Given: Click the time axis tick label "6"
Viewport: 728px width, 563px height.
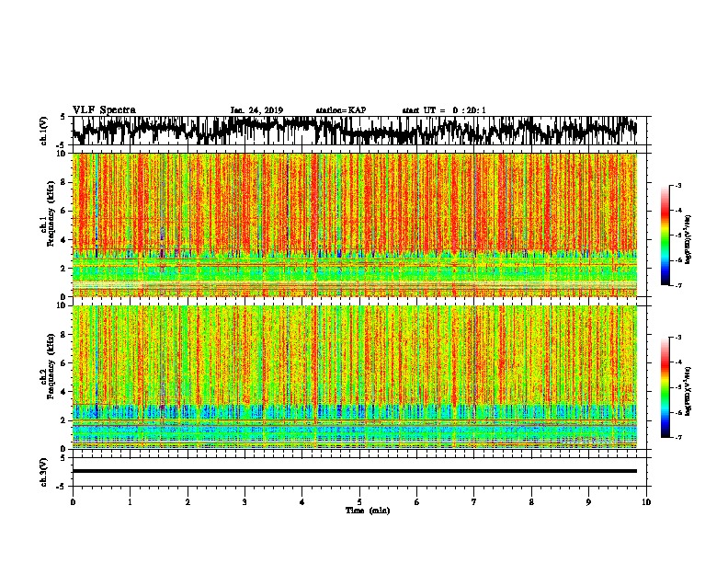Looking at the screenshot, I should [x=417, y=502].
